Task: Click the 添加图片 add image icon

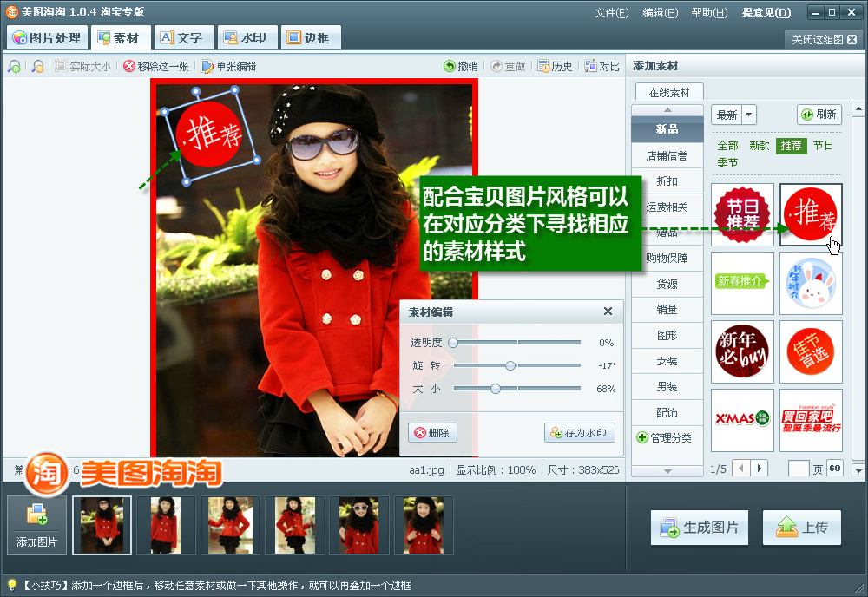Action: coord(36,514)
